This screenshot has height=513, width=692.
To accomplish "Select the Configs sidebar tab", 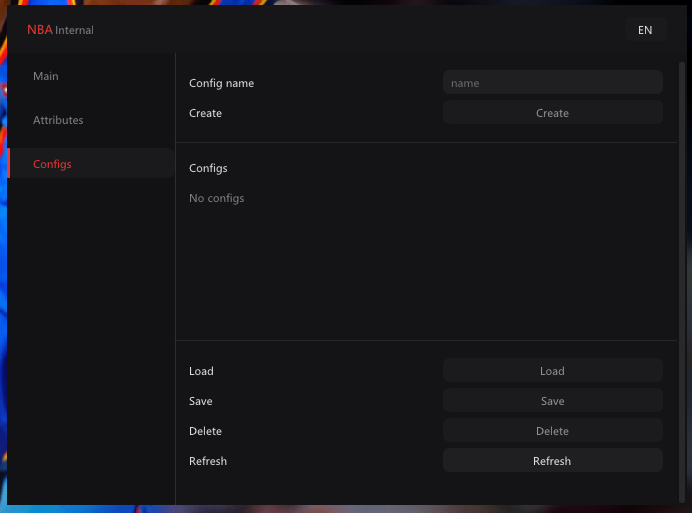I will [x=90, y=164].
